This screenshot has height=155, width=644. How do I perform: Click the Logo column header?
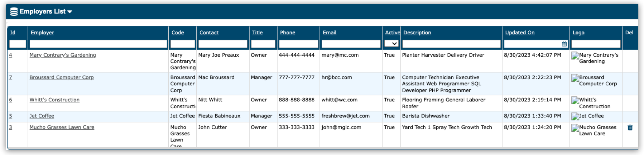tap(578, 32)
